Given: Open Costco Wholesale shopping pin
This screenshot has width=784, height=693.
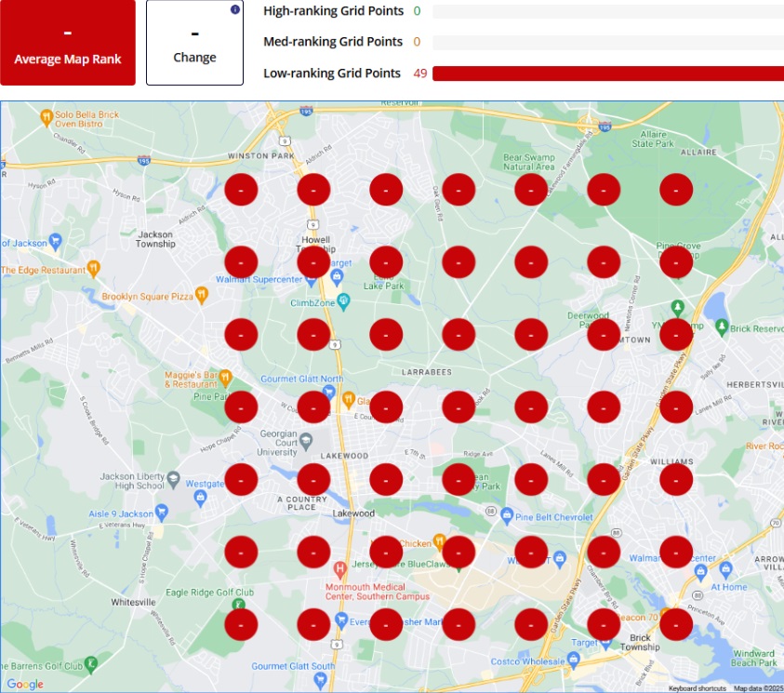Looking at the screenshot, I should [574, 660].
